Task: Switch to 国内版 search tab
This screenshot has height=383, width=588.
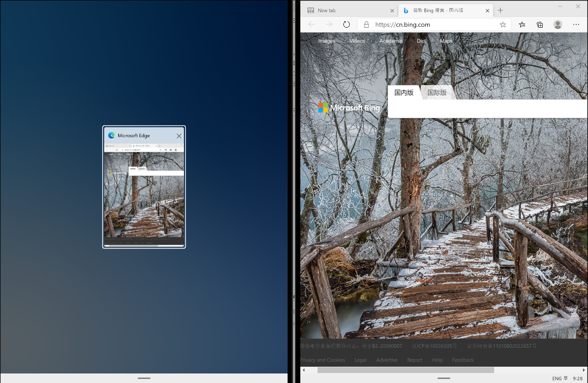Action: [404, 92]
